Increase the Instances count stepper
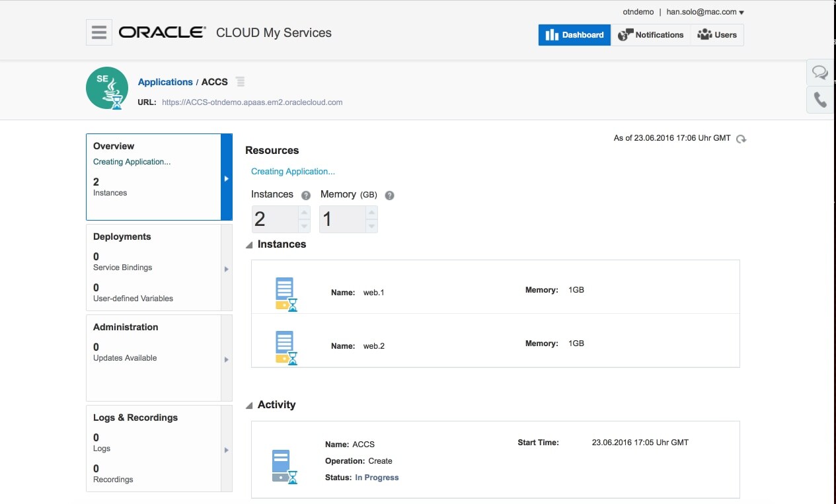Viewport: 836px width, 504px height. click(304, 213)
